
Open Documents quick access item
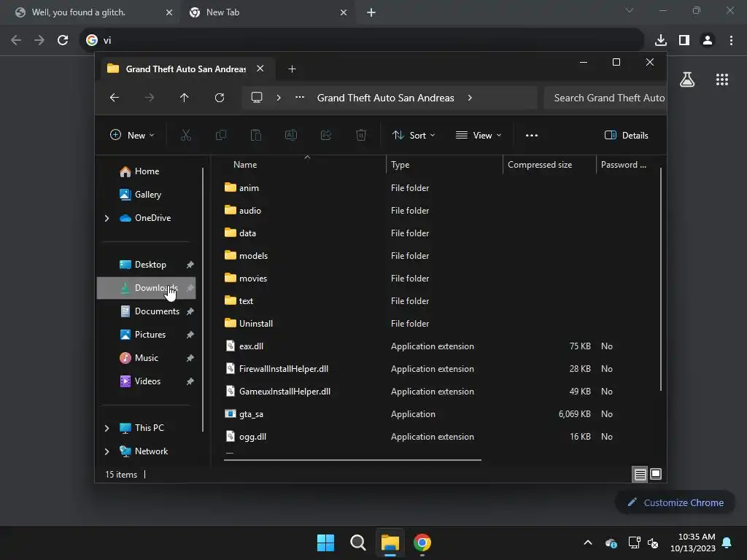(x=146, y=311)
